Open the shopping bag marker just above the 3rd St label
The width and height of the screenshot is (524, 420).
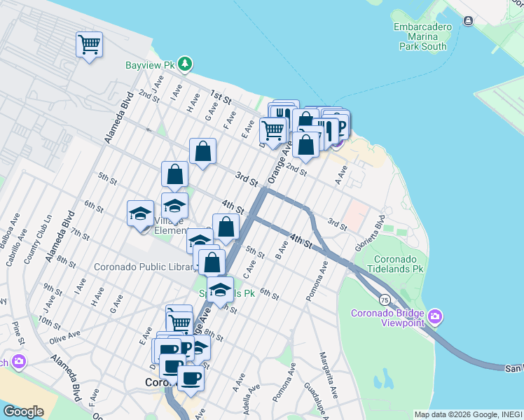(202, 151)
